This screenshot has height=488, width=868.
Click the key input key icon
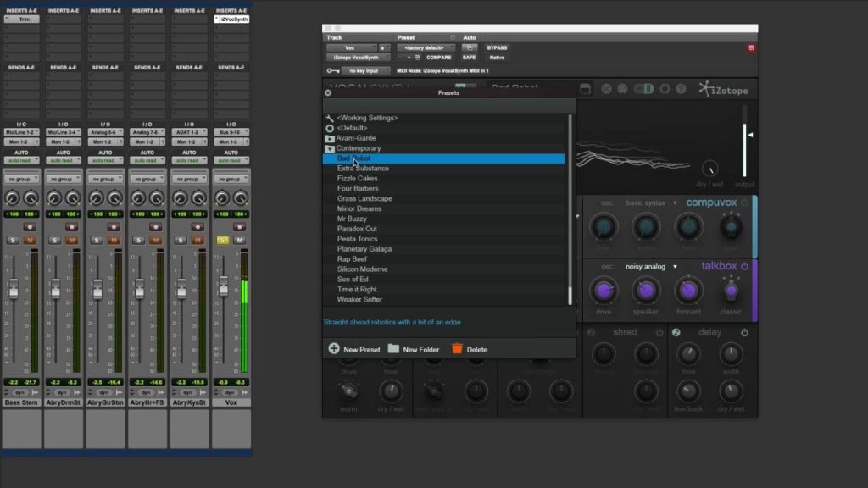(332, 71)
